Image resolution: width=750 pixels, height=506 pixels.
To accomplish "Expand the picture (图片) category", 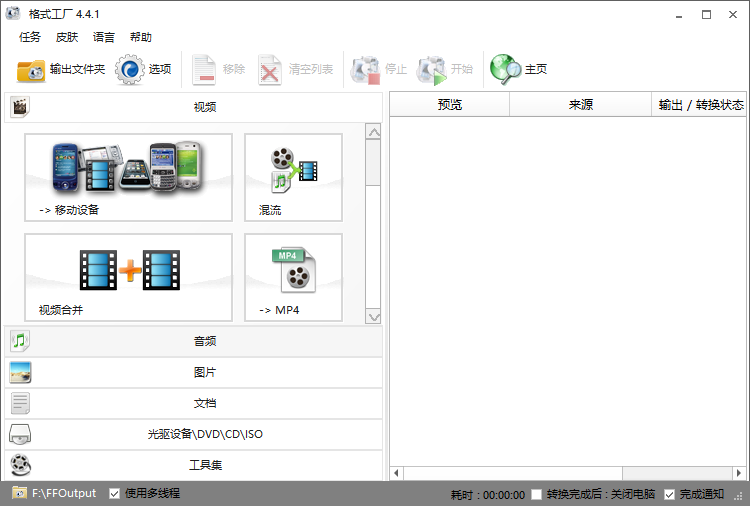I will coord(204,372).
